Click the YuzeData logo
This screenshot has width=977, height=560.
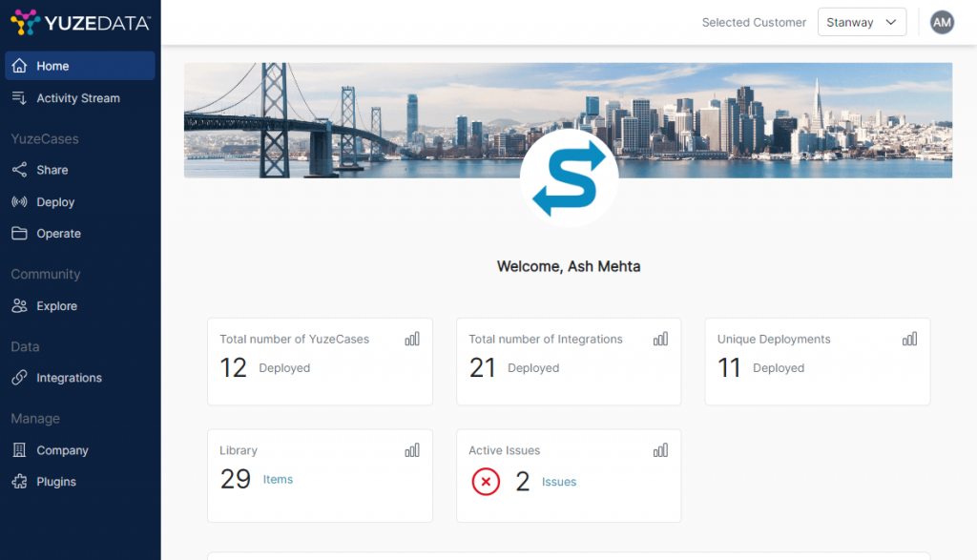(x=80, y=21)
